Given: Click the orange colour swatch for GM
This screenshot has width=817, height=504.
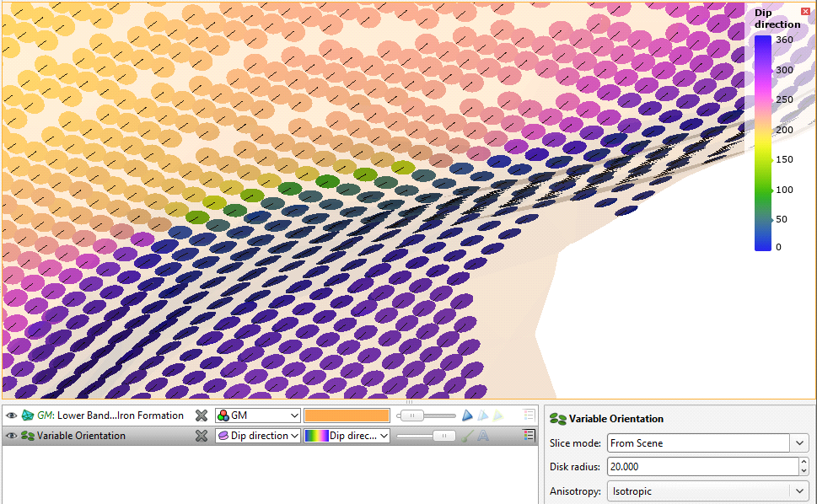Looking at the screenshot, I should coord(347,416).
